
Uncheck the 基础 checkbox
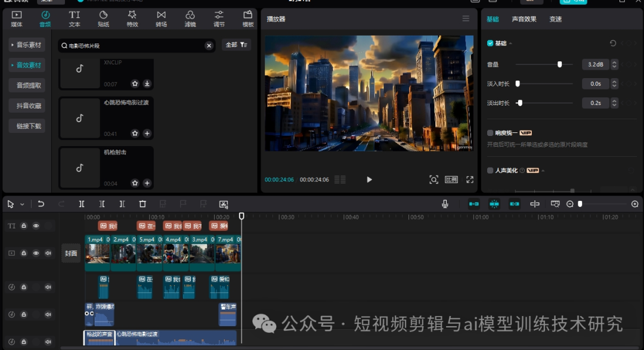[x=490, y=43]
